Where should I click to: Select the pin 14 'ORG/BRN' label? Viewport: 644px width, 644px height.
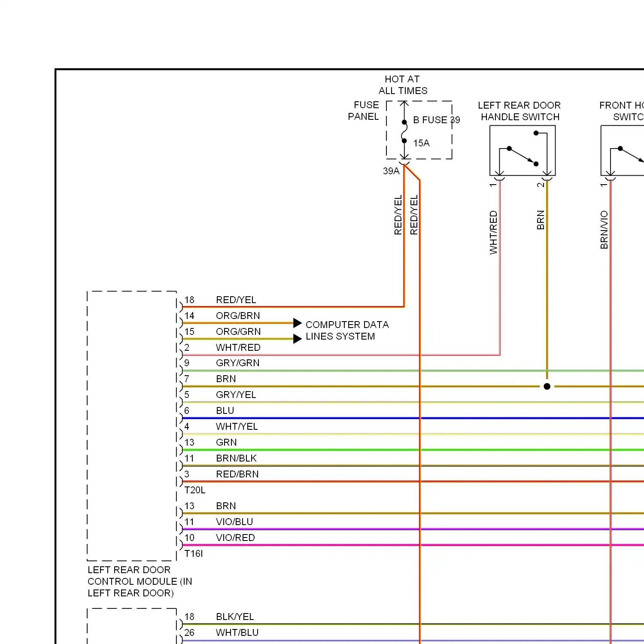[238, 316]
